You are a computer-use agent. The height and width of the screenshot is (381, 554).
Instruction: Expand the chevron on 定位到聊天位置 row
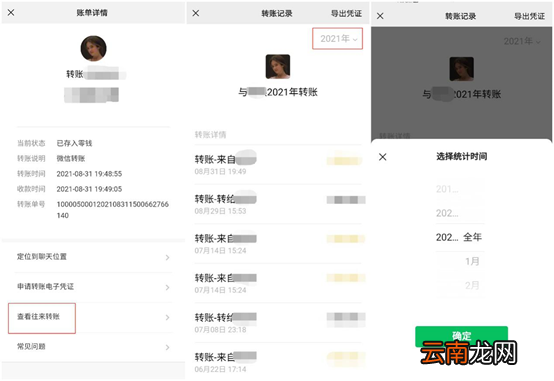pyautogui.click(x=167, y=258)
